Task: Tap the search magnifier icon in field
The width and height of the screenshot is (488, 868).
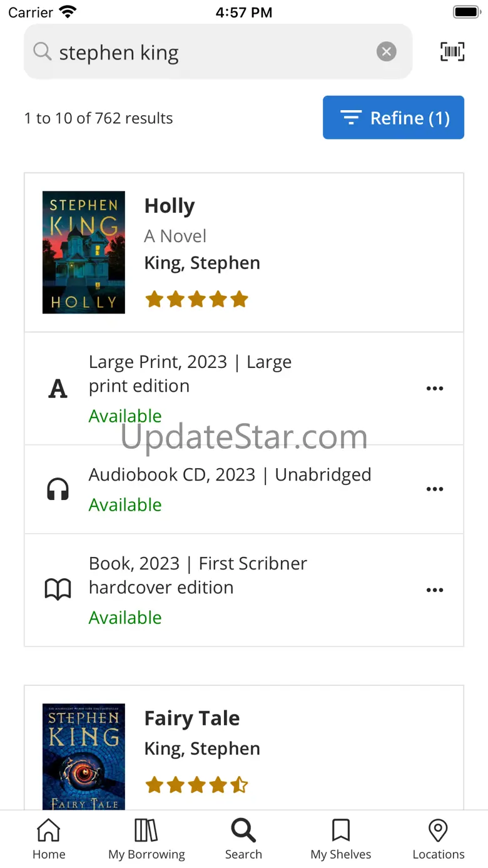Action: click(42, 51)
